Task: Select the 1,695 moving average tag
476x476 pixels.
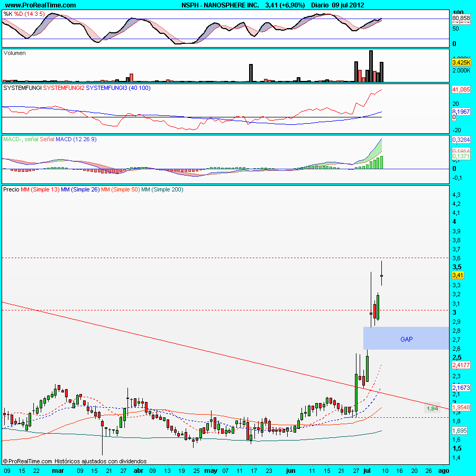Action: click(x=460, y=431)
